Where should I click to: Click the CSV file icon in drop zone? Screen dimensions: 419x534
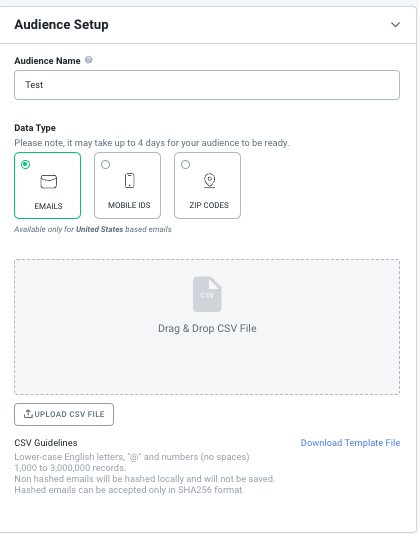tap(207, 294)
